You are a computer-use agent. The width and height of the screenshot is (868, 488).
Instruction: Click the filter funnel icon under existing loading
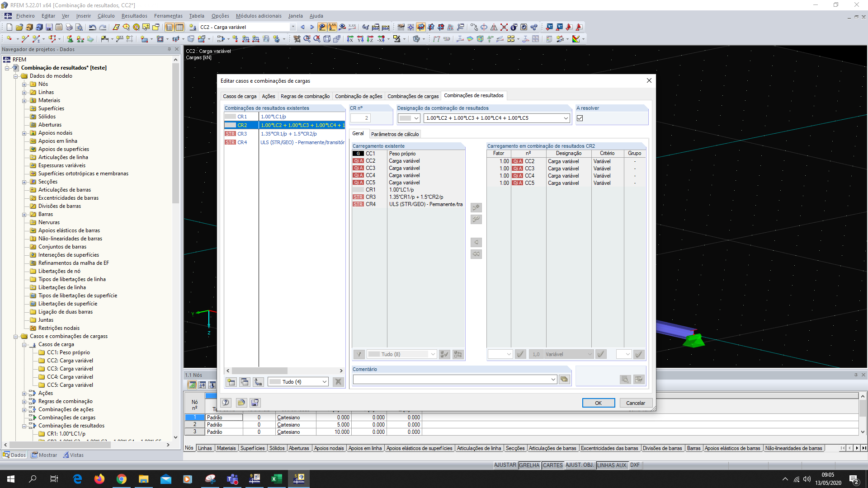click(x=359, y=354)
